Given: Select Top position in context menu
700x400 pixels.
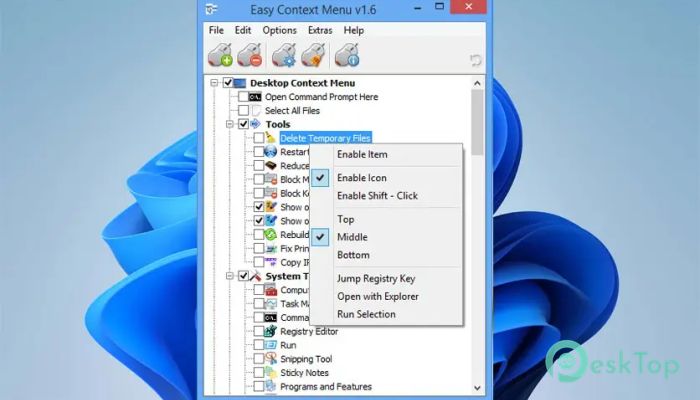Looking at the screenshot, I should pos(386,219).
